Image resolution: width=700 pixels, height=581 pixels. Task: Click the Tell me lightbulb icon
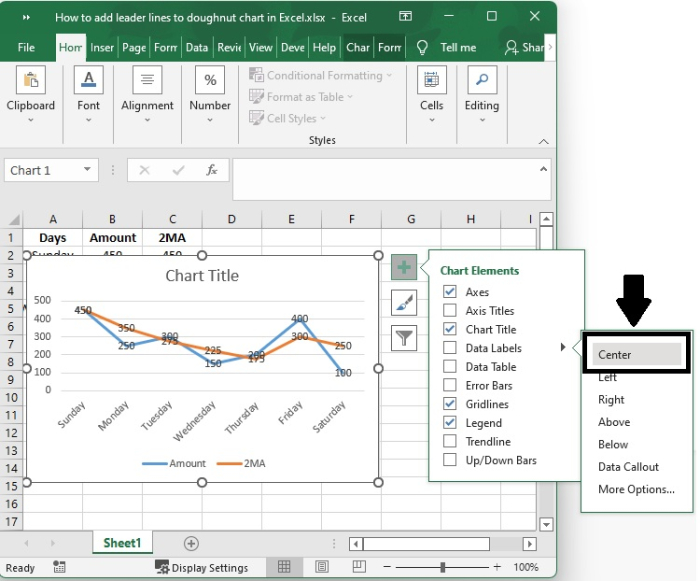pyautogui.click(x=422, y=47)
